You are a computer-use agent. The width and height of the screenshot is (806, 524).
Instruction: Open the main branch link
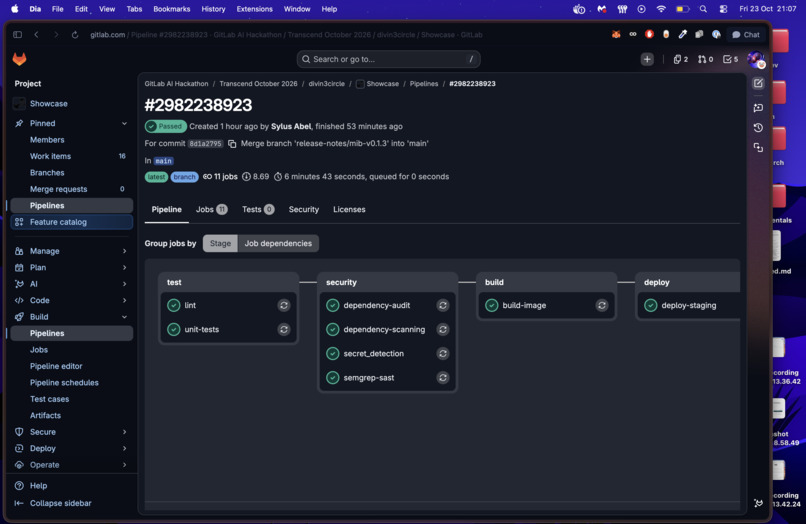(163, 161)
